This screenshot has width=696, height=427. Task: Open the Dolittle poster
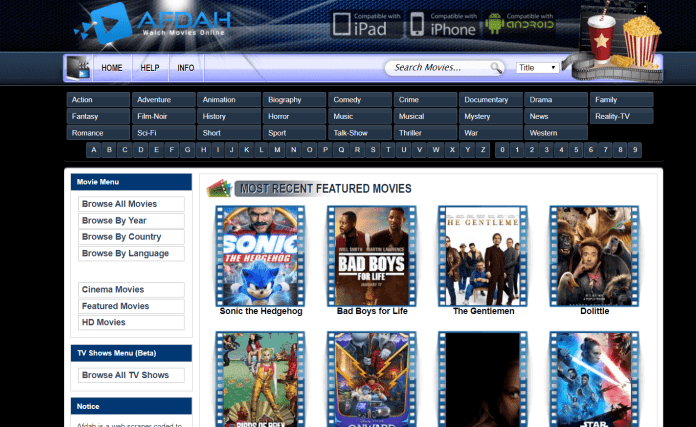pos(594,256)
